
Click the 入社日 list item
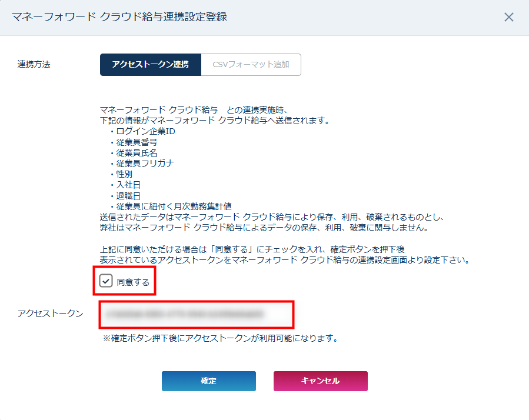point(128,185)
